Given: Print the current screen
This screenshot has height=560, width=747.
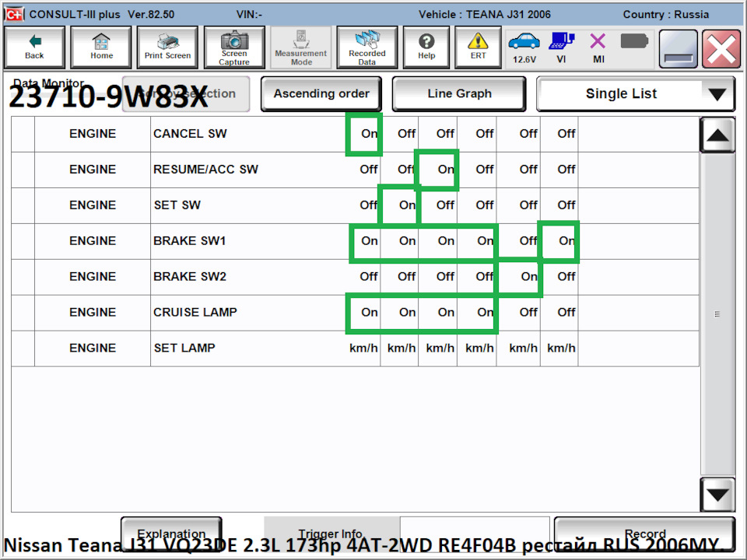Looking at the screenshot, I should (168, 47).
